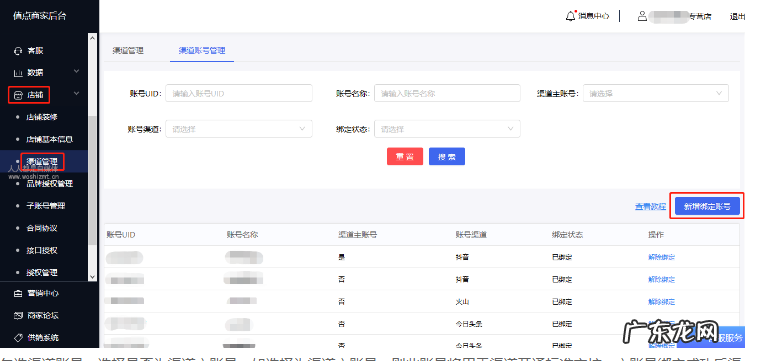Open the 绑定状态 dropdown
The height and width of the screenshot is (361, 757).
tap(447, 129)
